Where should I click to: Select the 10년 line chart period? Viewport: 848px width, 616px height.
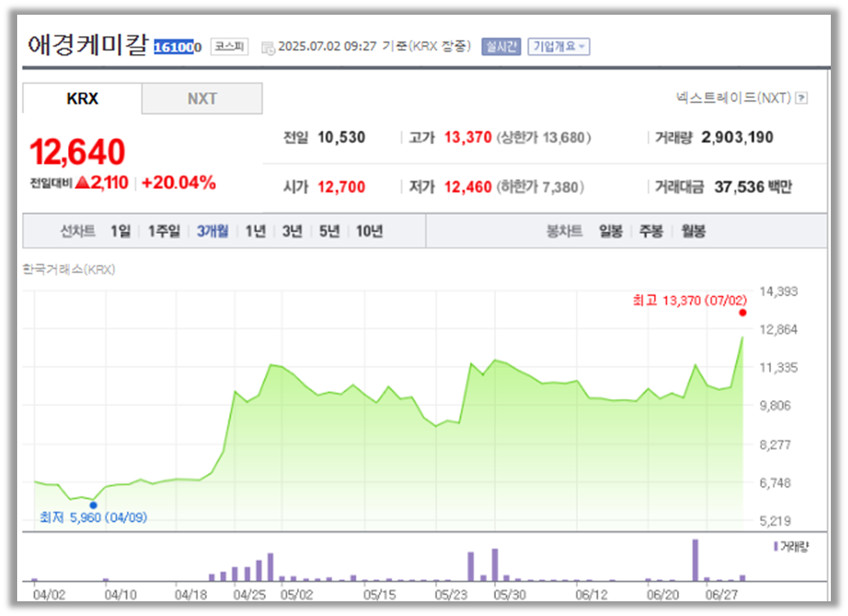coord(369,232)
